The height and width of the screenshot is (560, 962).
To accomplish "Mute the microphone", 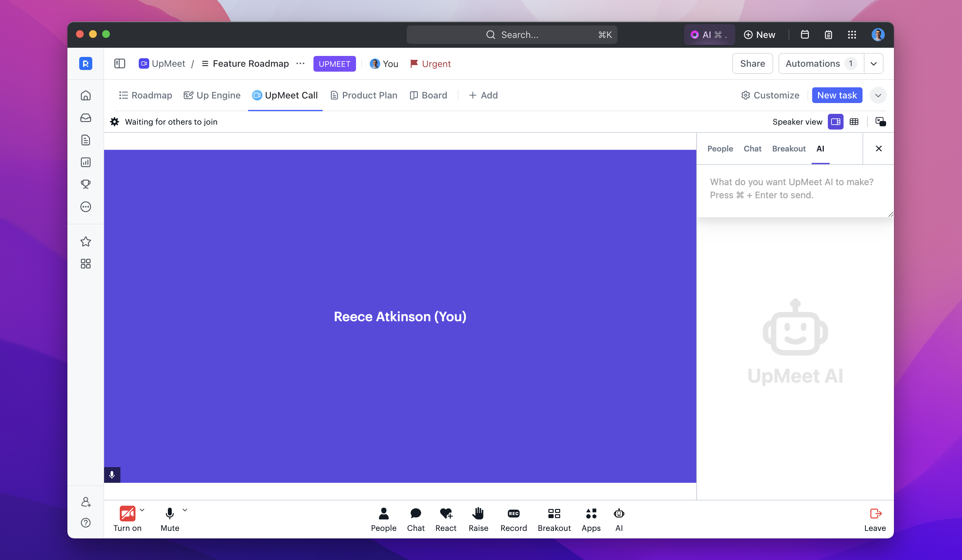I will [169, 514].
